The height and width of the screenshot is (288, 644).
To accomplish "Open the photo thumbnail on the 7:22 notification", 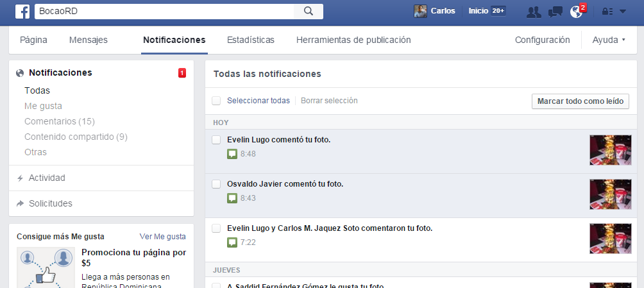I will click(x=610, y=238).
